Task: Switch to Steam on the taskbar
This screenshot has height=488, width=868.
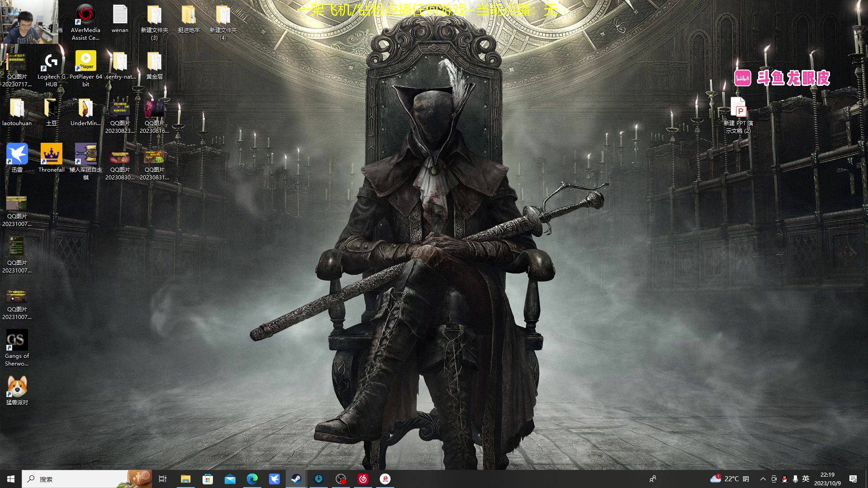Action: [296, 479]
